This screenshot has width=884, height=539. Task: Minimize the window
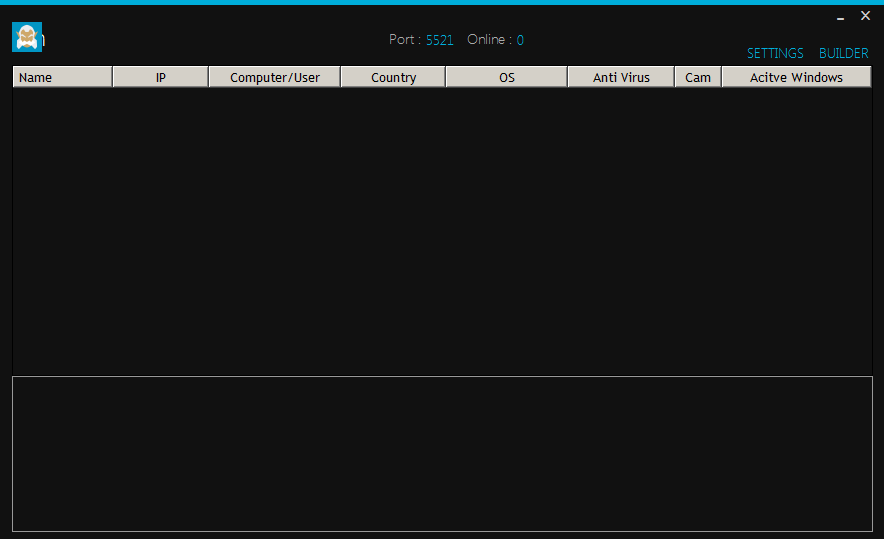click(x=840, y=17)
